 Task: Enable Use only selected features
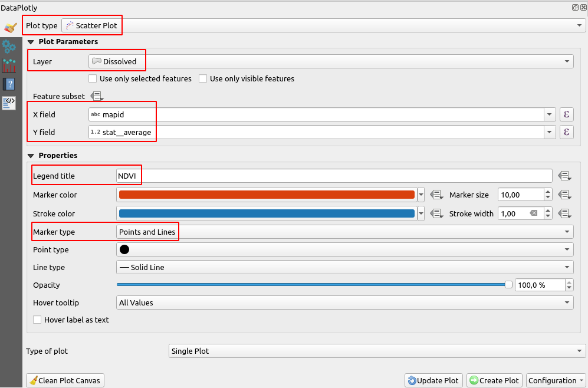[92, 78]
